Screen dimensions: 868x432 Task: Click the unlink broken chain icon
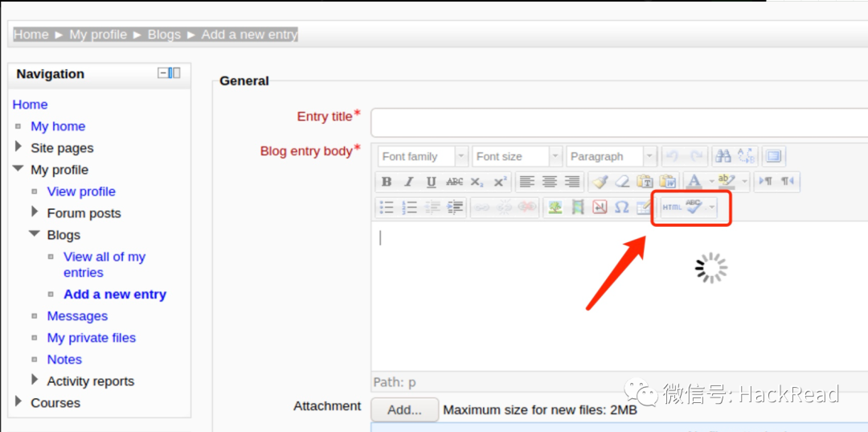click(505, 207)
